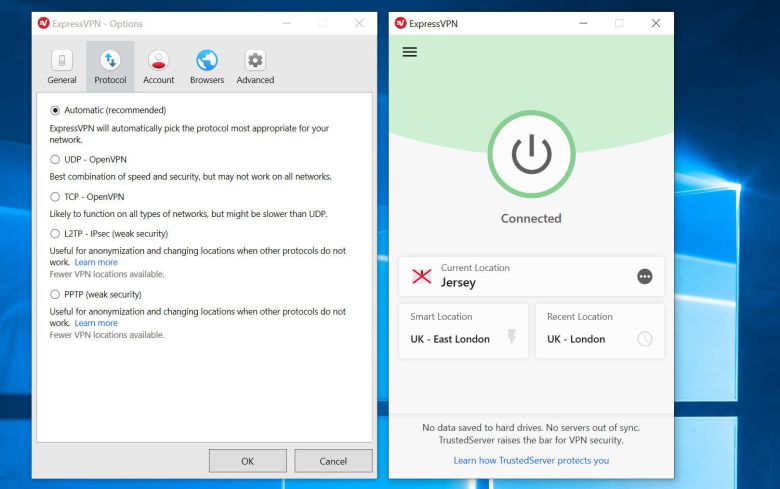Viewport: 780px width, 489px height.
Task: Choose the TCP - OpenVPN protocol
Action: click(55, 197)
